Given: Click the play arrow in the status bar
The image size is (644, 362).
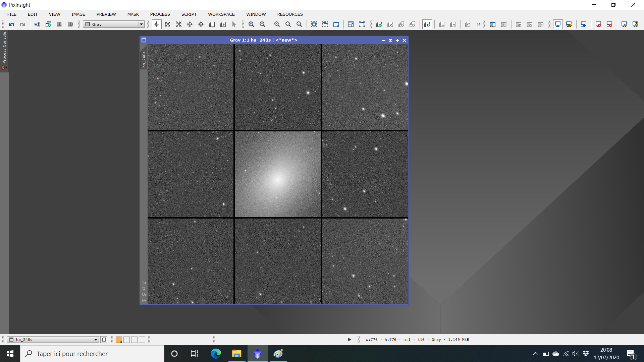Looking at the screenshot, I should coord(350,340).
